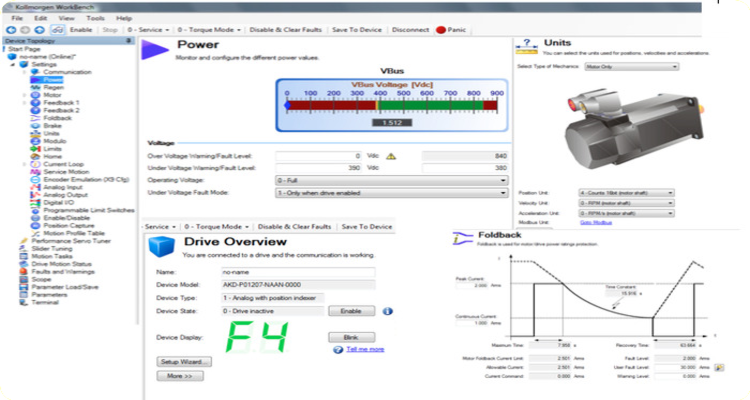Click the Performance Servo Tuner icon

click(x=23, y=241)
